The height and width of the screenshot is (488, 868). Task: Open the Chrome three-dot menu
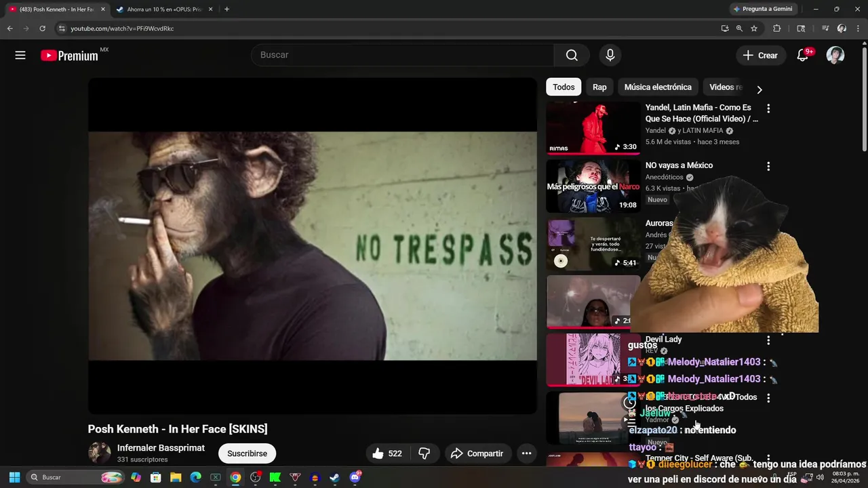coord(859,28)
